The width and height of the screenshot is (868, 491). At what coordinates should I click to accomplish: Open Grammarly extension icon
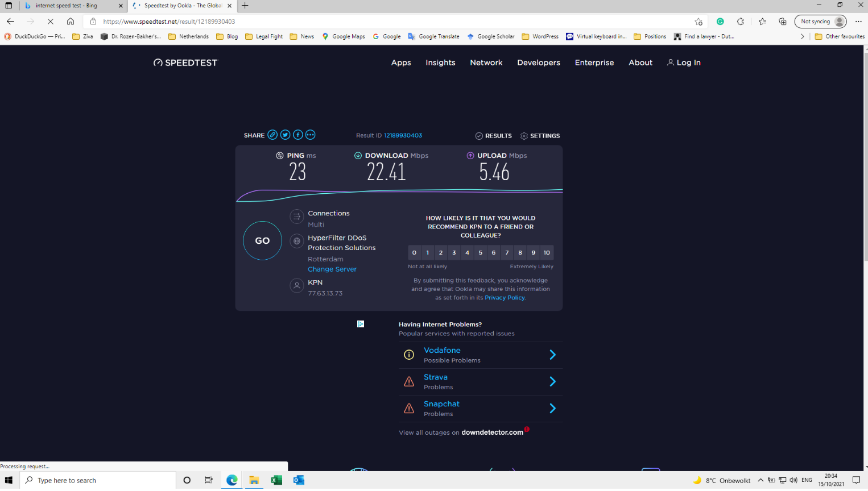[720, 22]
